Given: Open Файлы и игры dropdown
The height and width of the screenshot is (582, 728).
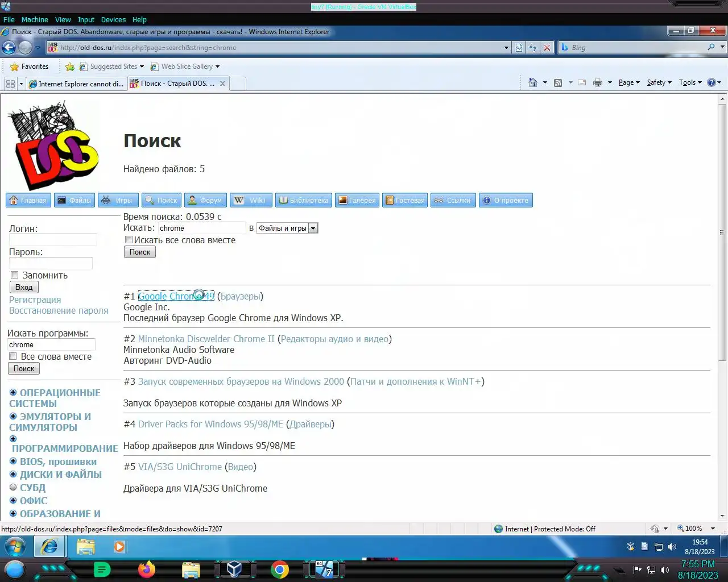Looking at the screenshot, I should 287,228.
